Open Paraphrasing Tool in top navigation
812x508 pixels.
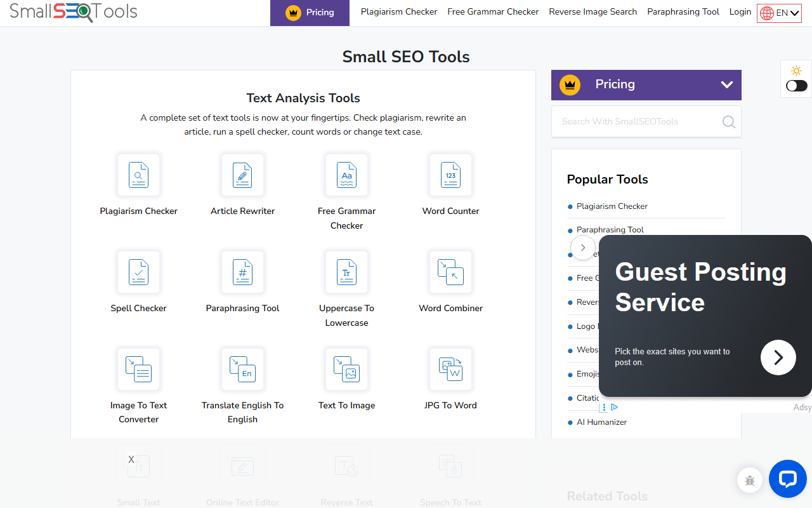(x=683, y=11)
